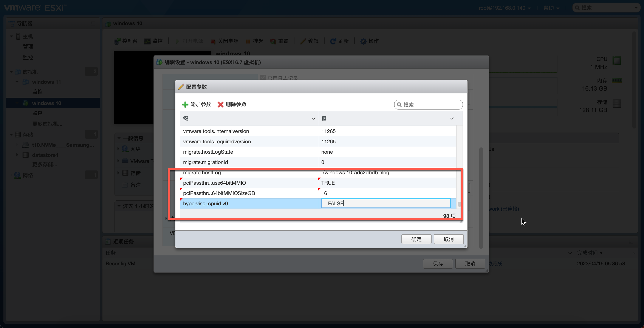
Task: Click the 监控 monitor icon in the toolbar
Action: 147,41
